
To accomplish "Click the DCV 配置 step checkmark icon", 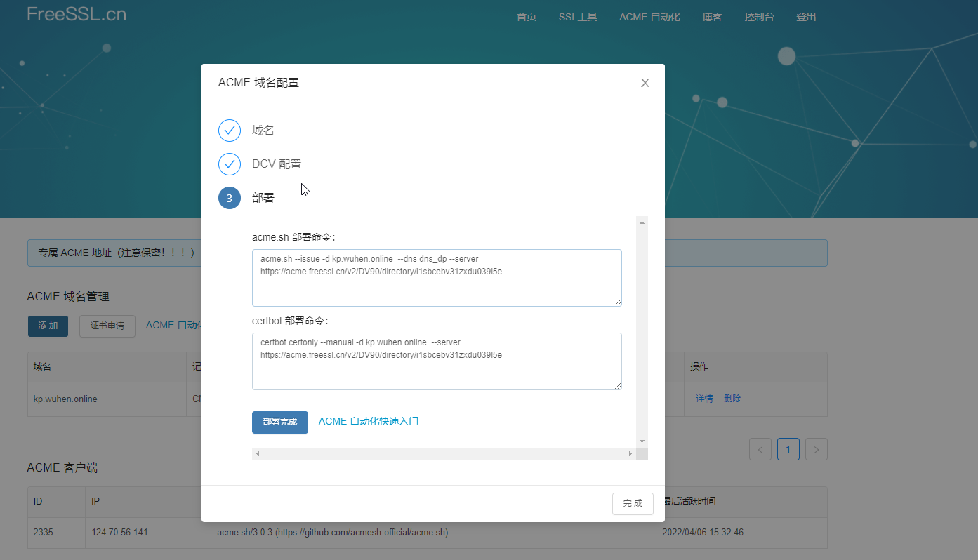I will 230,164.
